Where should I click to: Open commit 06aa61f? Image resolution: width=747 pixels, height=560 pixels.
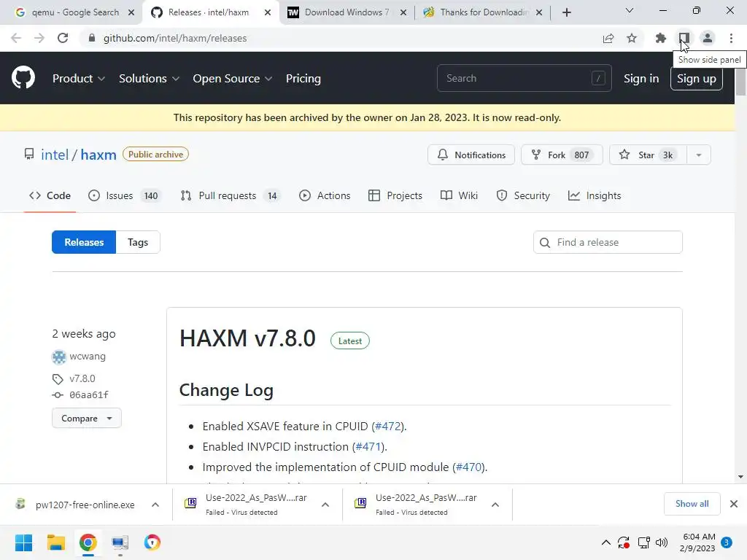pos(88,394)
